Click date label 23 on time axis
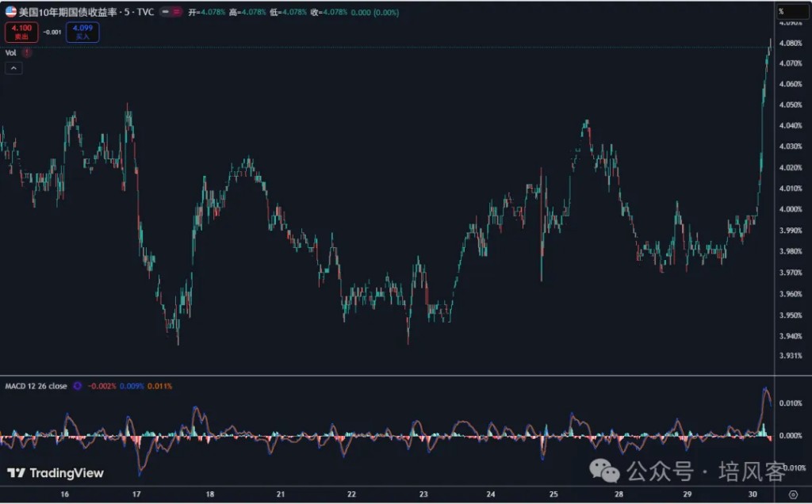 [x=423, y=494]
